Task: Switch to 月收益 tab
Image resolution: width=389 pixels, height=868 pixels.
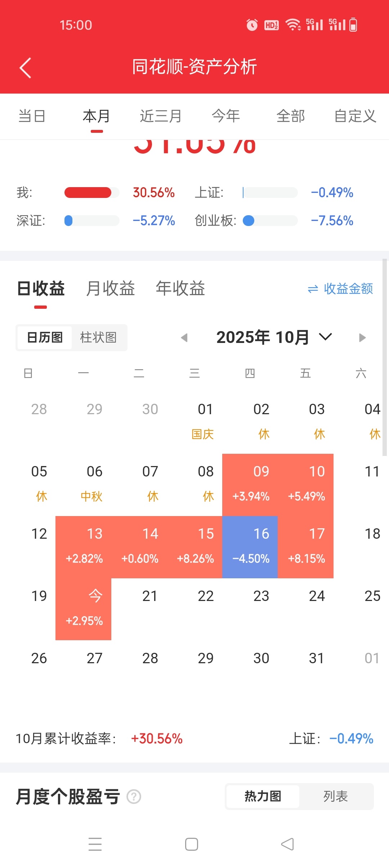Action: coord(111,289)
